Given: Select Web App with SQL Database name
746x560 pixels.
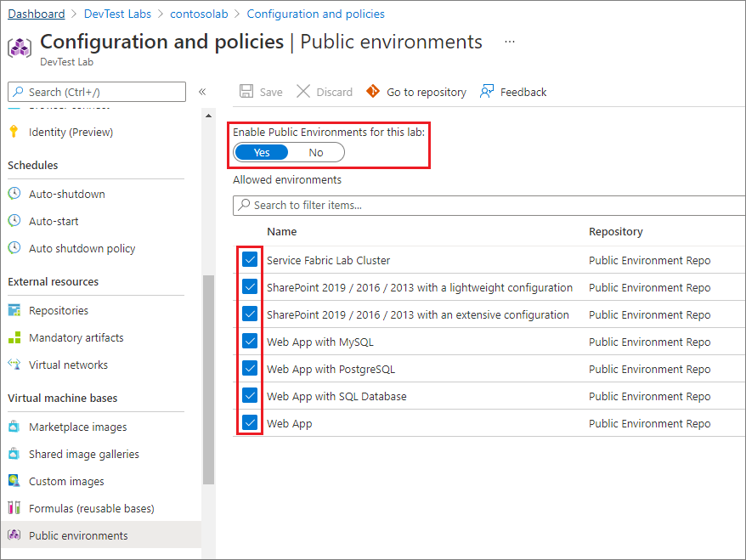Looking at the screenshot, I should (336, 396).
